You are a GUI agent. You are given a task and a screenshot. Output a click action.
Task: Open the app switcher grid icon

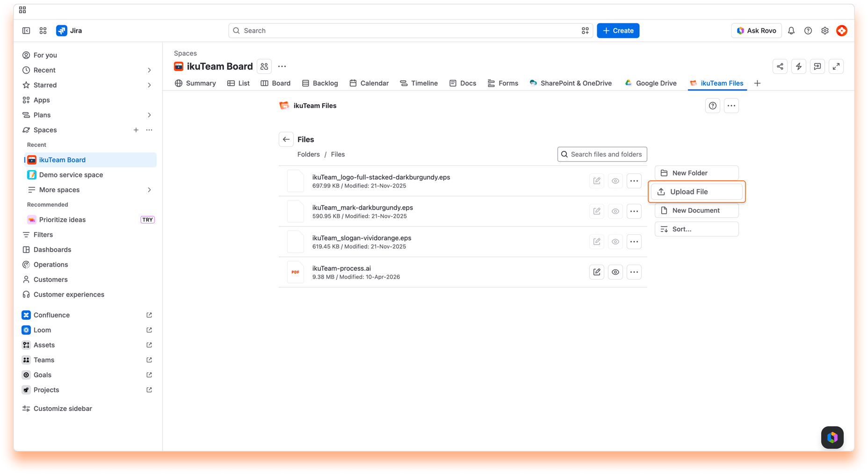pyautogui.click(x=43, y=30)
